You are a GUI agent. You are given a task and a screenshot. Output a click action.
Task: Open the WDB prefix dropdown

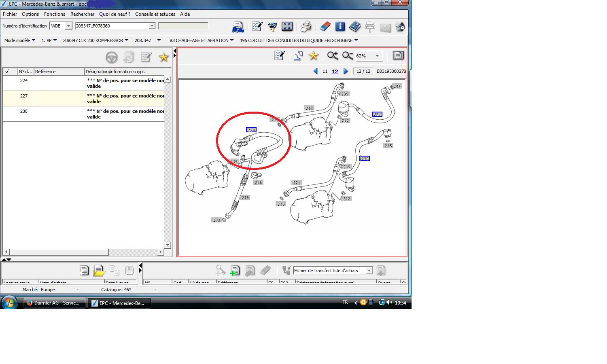coord(68,26)
